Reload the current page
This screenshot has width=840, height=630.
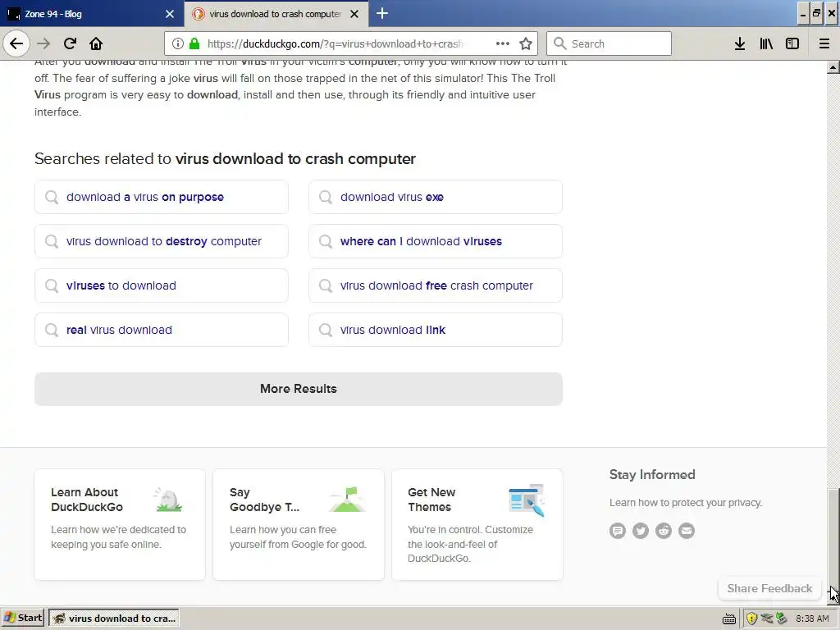(x=70, y=43)
